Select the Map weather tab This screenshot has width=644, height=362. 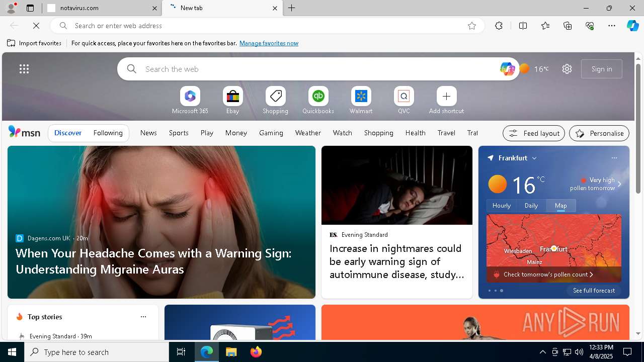pos(561,206)
